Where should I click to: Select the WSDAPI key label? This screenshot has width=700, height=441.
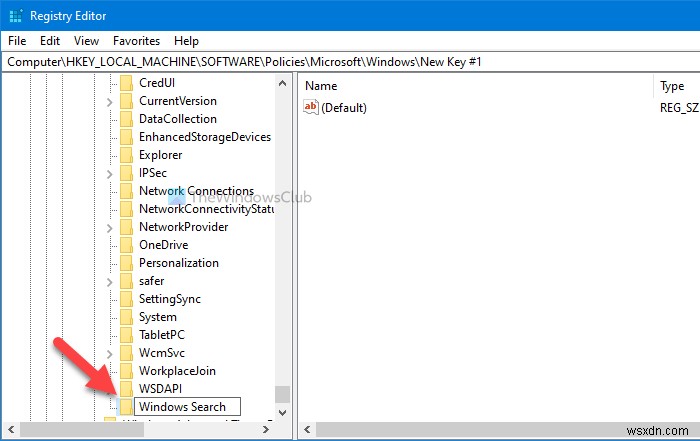point(160,389)
